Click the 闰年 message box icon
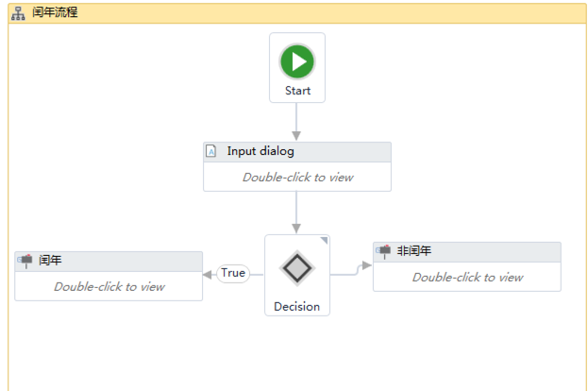 coord(25,260)
